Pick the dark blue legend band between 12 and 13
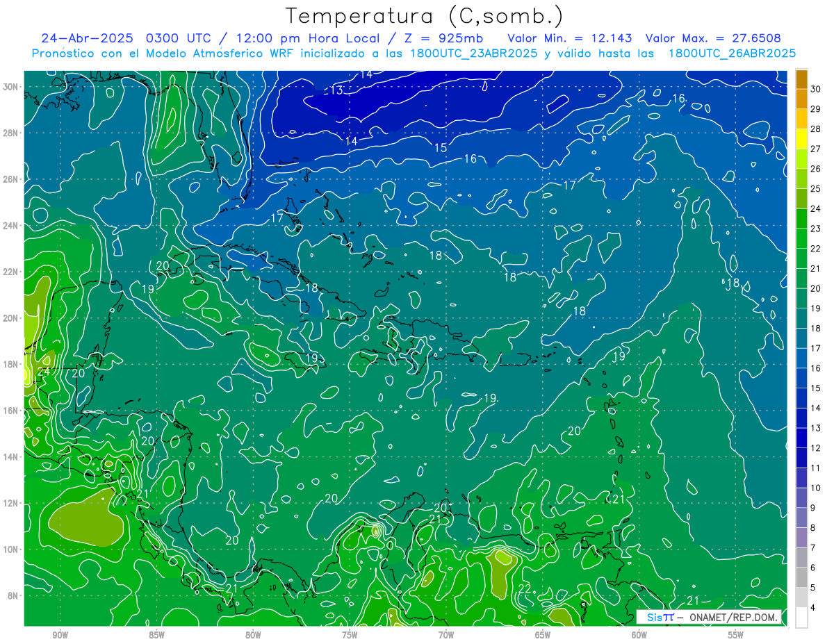 [801, 438]
